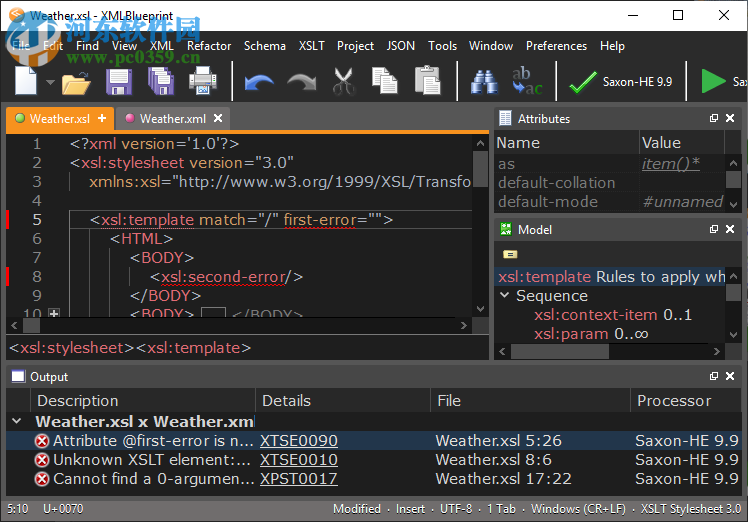Open the New file dropdown arrow
The height and width of the screenshot is (522, 748).
click(x=49, y=84)
